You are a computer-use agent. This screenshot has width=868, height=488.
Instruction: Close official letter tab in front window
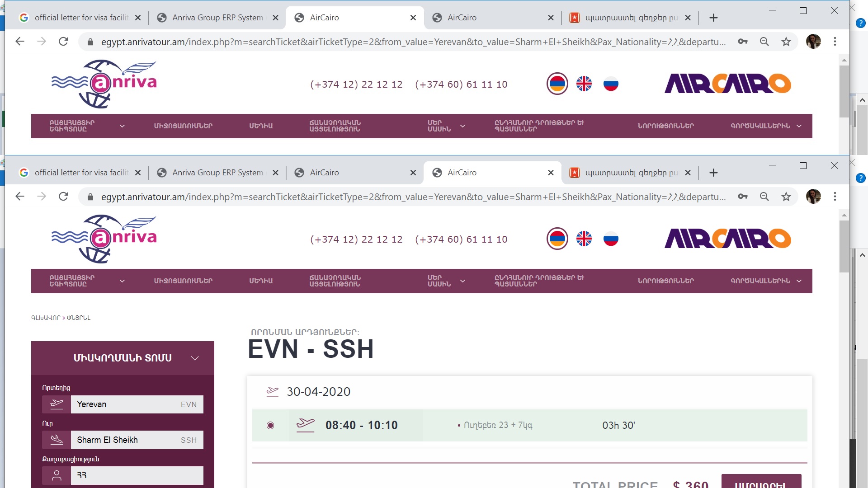[138, 173]
